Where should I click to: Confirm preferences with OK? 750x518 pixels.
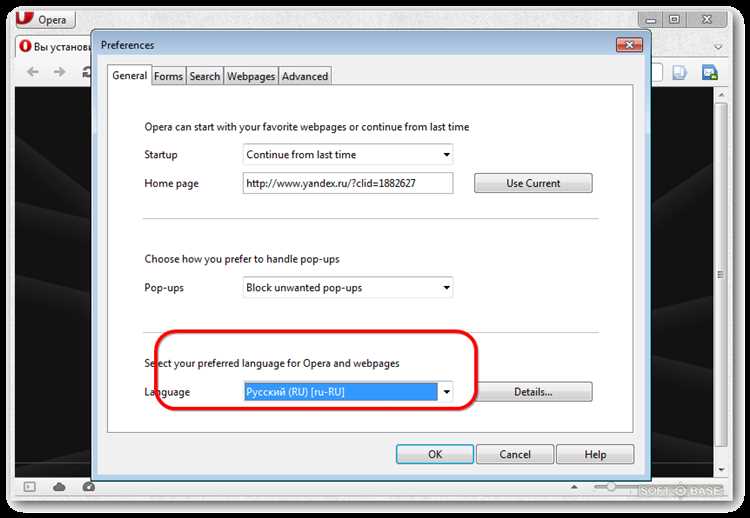pos(435,454)
